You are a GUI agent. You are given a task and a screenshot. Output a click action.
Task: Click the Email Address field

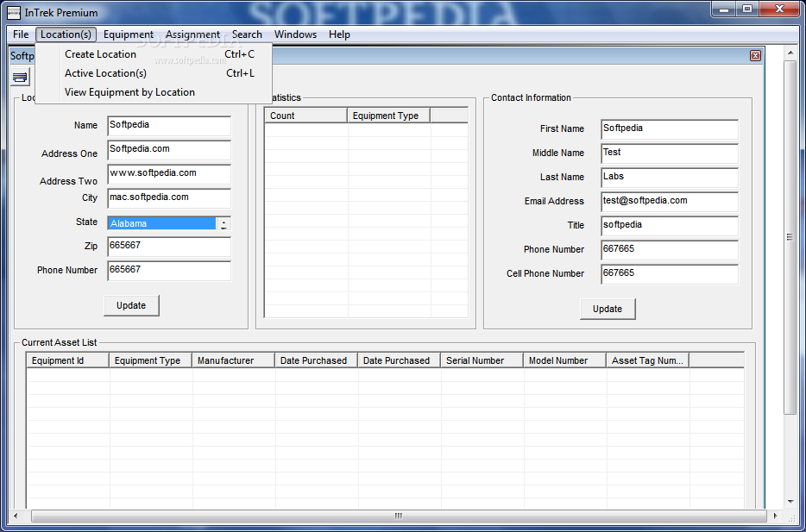[670, 202]
